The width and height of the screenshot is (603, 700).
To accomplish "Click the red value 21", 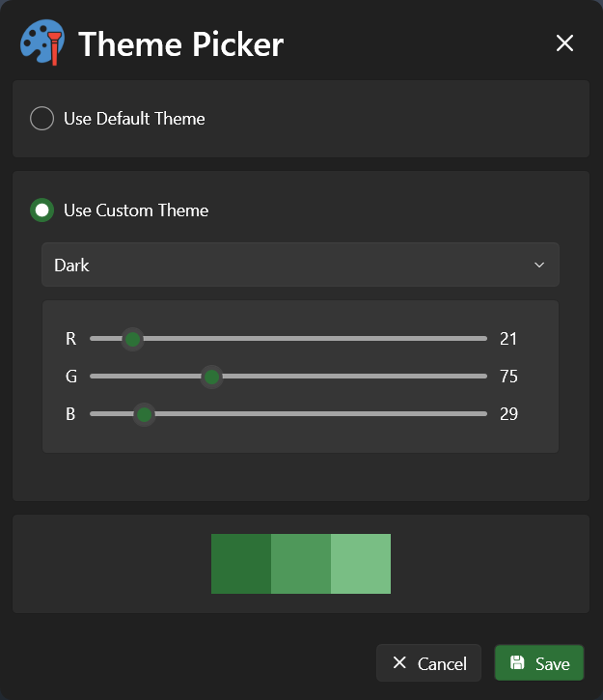I will [508, 339].
